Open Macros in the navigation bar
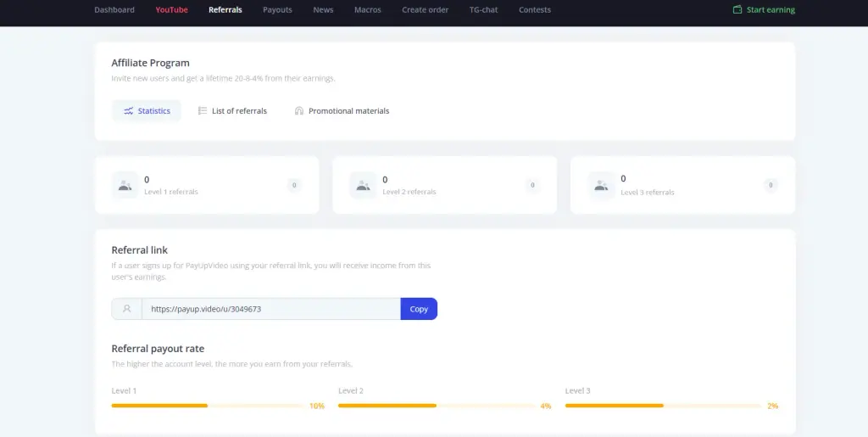The width and height of the screenshot is (868, 437). [x=368, y=9]
